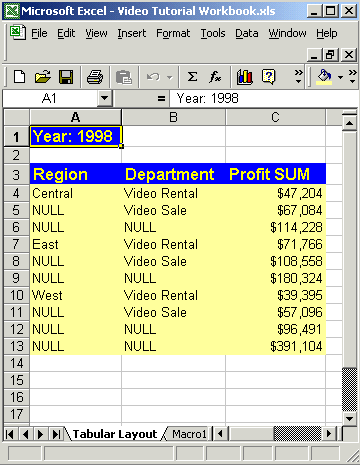Image resolution: width=360 pixels, height=465 pixels.
Task: Click the $108,558 profit cell
Action: pos(275,261)
